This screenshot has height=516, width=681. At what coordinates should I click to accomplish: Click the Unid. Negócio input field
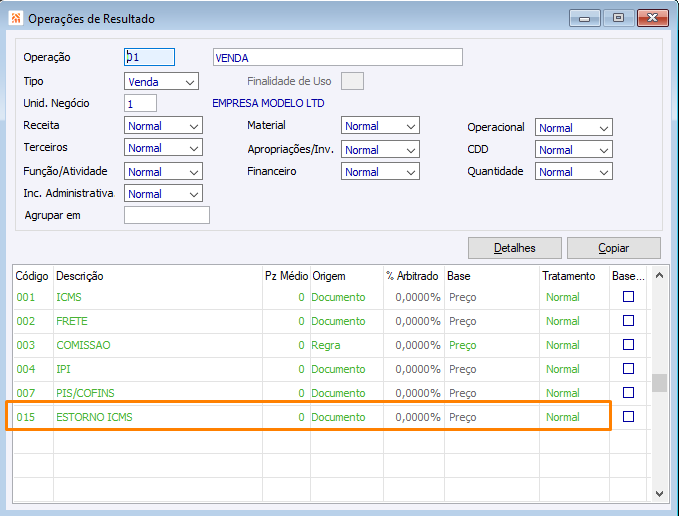click(x=141, y=103)
